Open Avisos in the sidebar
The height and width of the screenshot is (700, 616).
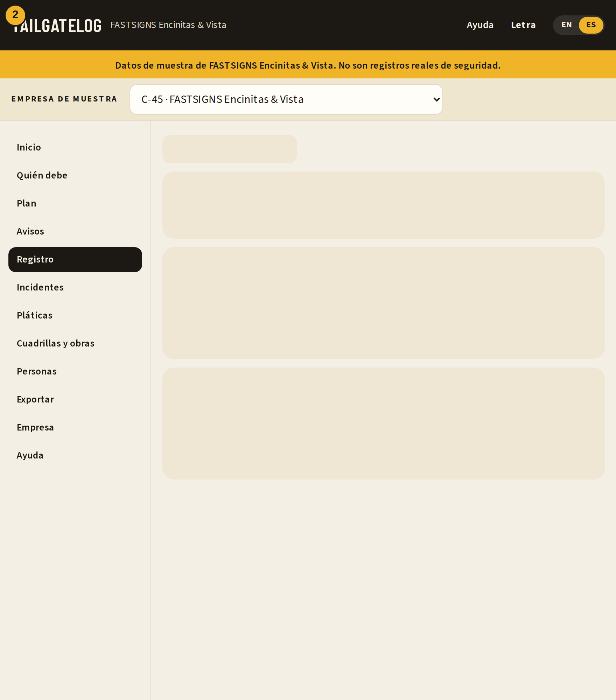pyautogui.click(x=75, y=231)
